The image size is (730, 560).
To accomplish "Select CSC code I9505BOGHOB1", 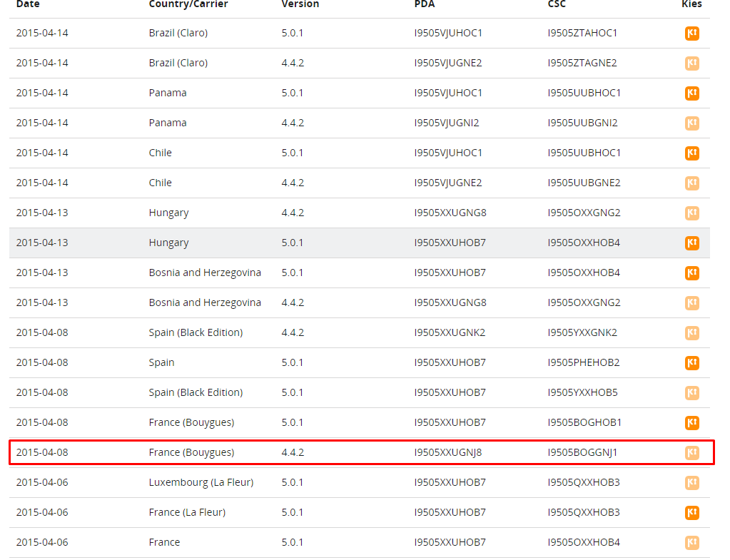I will coord(584,422).
